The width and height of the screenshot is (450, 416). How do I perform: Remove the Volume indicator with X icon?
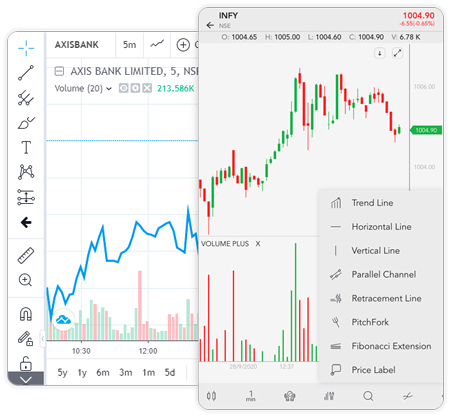pyautogui.click(x=147, y=88)
